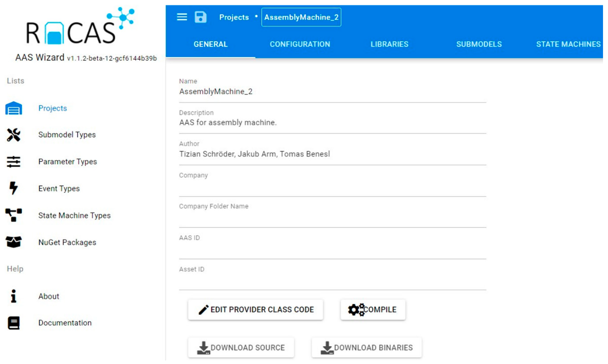This screenshot has width=608, height=364.
Task: Click the save floppy disk icon
Action: tap(200, 17)
